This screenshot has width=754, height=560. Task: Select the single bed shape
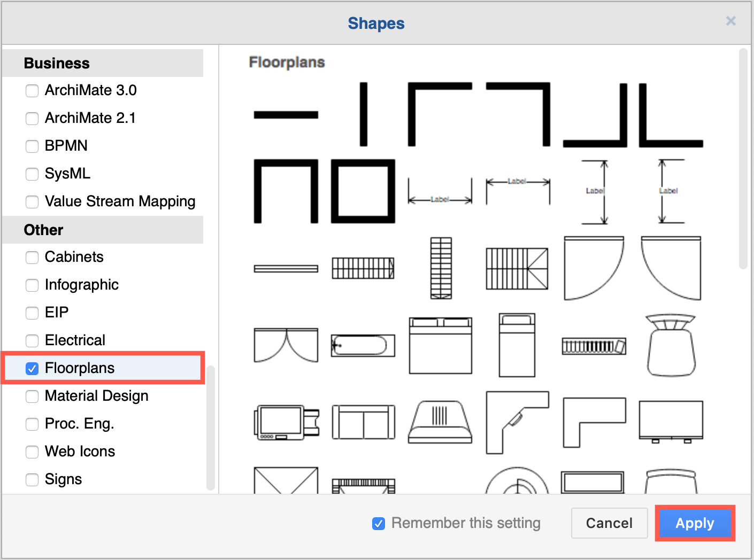pos(517,345)
